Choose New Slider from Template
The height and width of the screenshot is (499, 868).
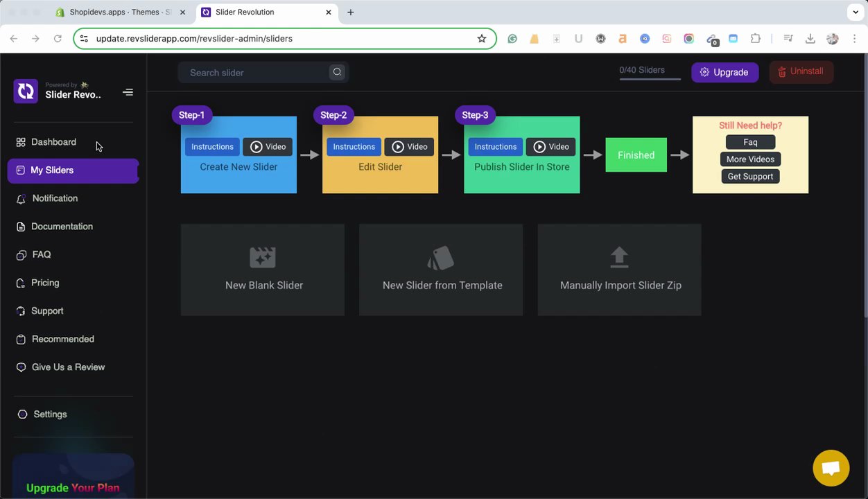pyautogui.click(x=441, y=270)
